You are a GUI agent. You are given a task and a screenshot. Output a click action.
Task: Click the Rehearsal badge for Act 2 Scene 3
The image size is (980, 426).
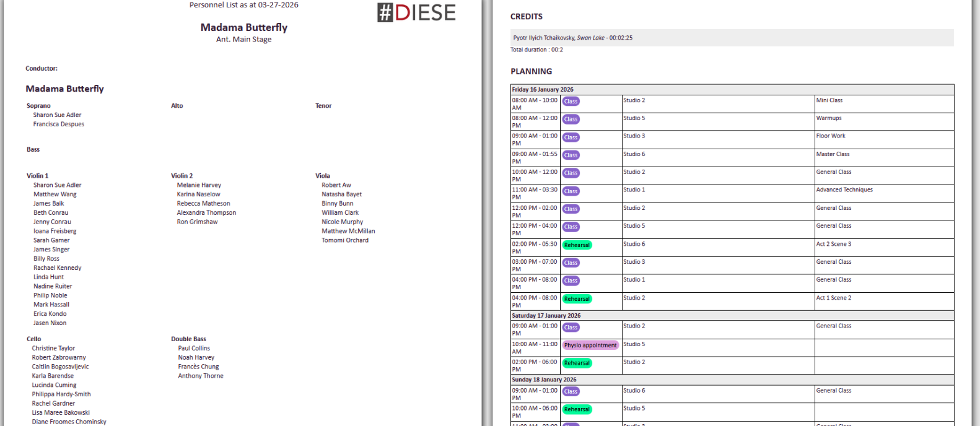pos(577,245)
